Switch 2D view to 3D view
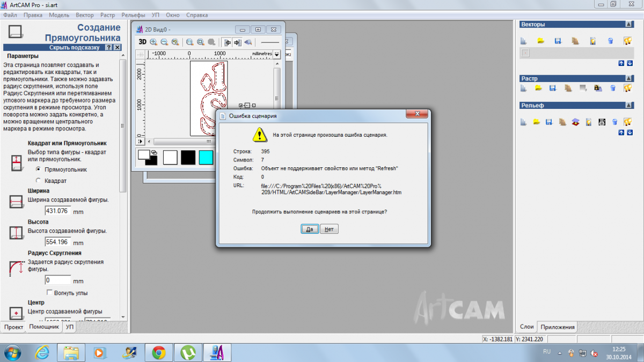 (x=142, y=42)
